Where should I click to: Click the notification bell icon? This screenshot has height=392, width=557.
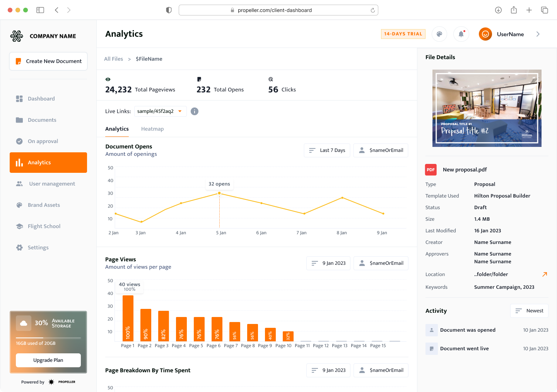tap(461, 34)
